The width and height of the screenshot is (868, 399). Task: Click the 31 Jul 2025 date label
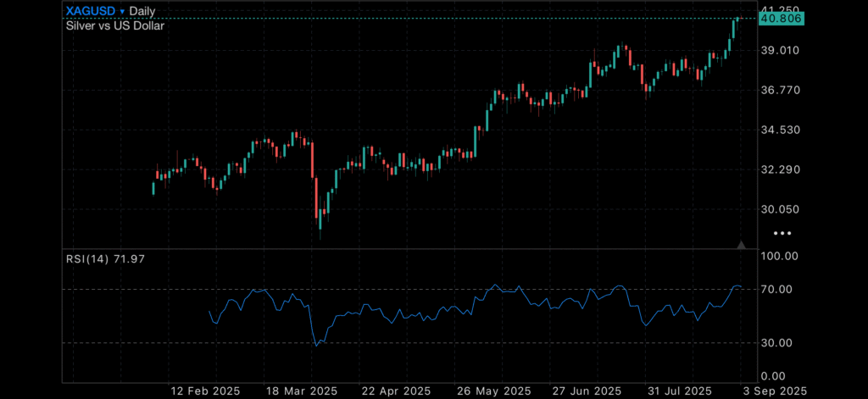679,391
